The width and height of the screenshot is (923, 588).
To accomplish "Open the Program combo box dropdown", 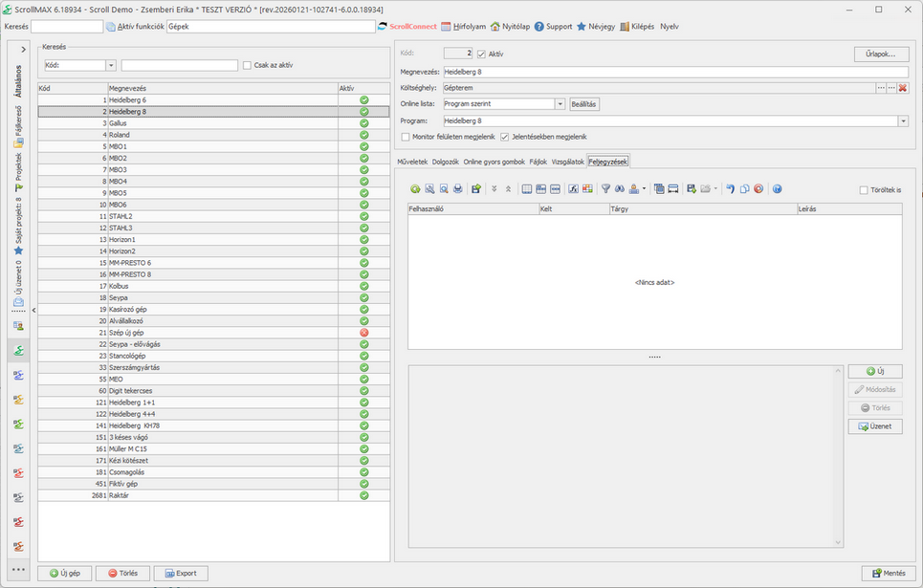I will coord(903,121).
